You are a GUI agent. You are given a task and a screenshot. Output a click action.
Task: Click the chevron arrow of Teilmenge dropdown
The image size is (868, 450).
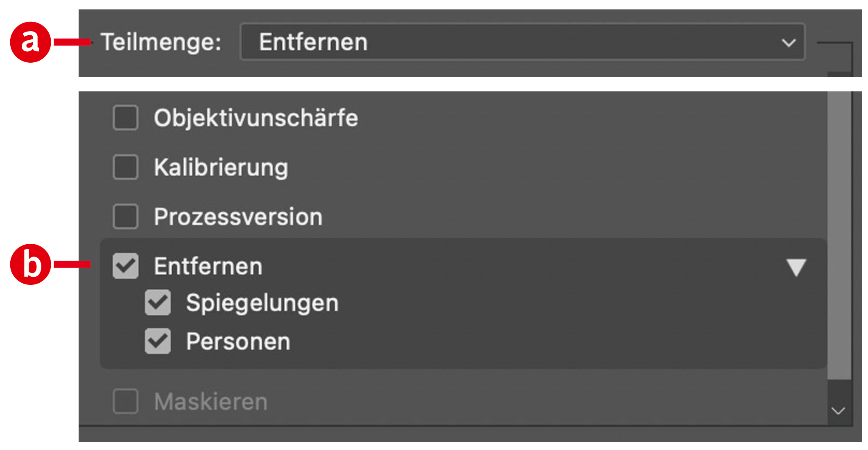(788, 43)
